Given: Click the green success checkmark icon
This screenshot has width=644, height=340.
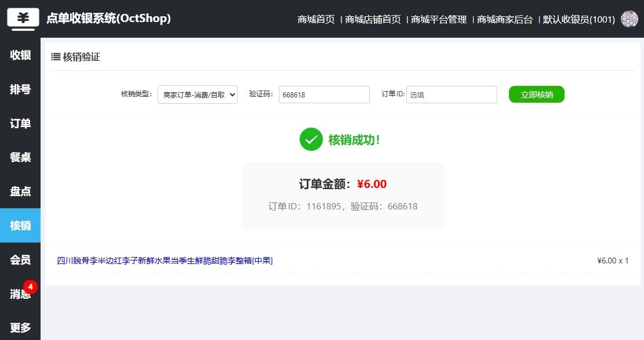Looking at the screenshot, I should (311, 139).
